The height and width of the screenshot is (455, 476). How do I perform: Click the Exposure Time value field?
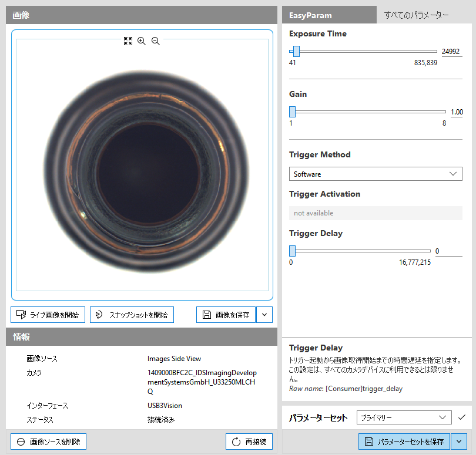click(x=451, y=51)
